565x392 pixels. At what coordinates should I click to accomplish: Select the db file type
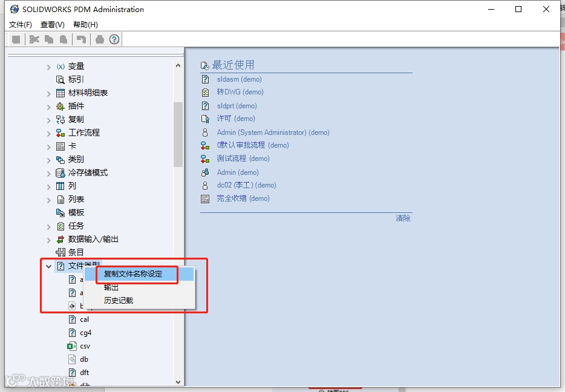(x=83, y=359)
